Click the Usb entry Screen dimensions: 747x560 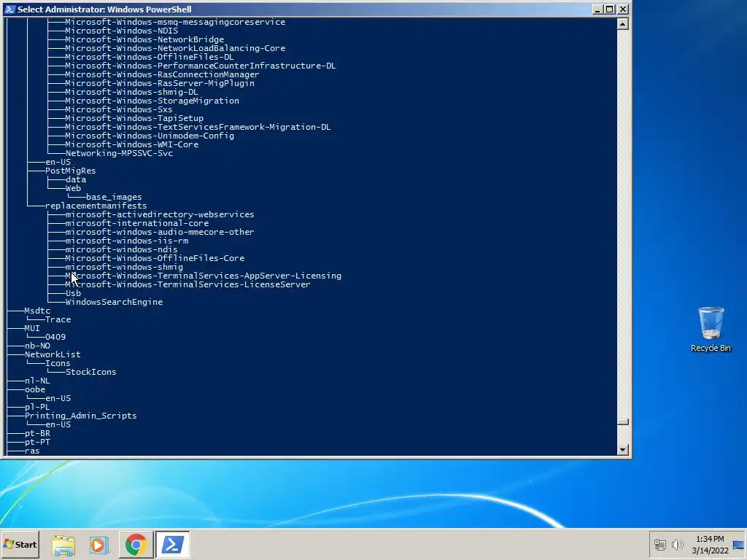[x=73, y=293]
